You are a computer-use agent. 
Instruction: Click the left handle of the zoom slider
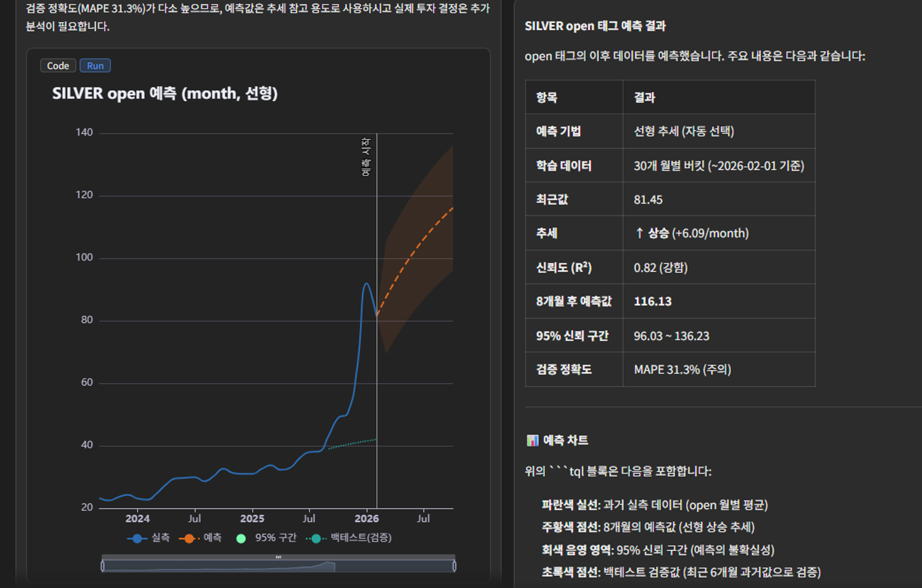103,566
